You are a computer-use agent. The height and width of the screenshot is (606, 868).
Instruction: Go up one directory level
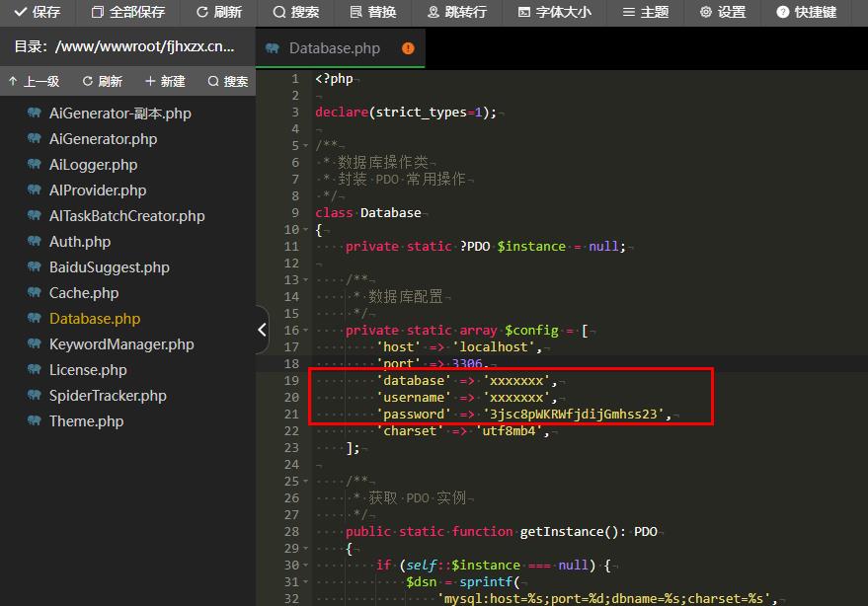tap(33, 82)
